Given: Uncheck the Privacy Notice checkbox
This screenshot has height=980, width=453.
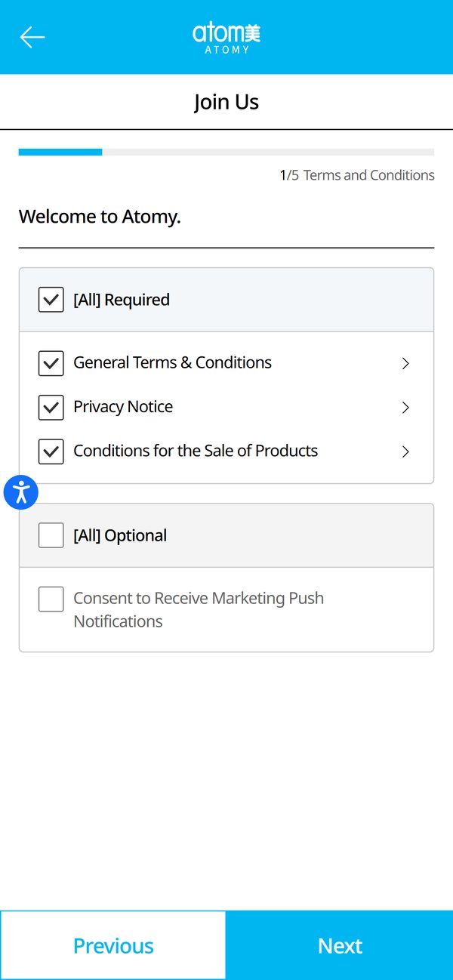Looking at the screenshot, I should click(51, 407).
